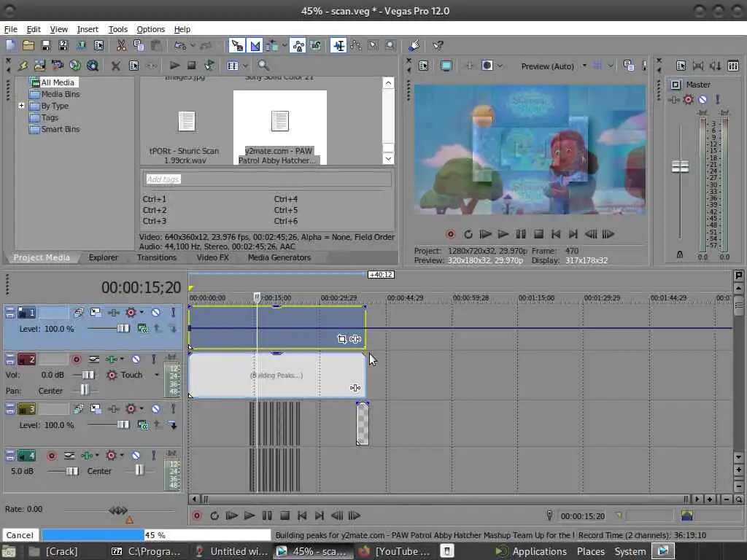The width and height of the screenshot is (747, 560).
Task: Click the Search media magnifier icon
Action: [x=263, y=65]
